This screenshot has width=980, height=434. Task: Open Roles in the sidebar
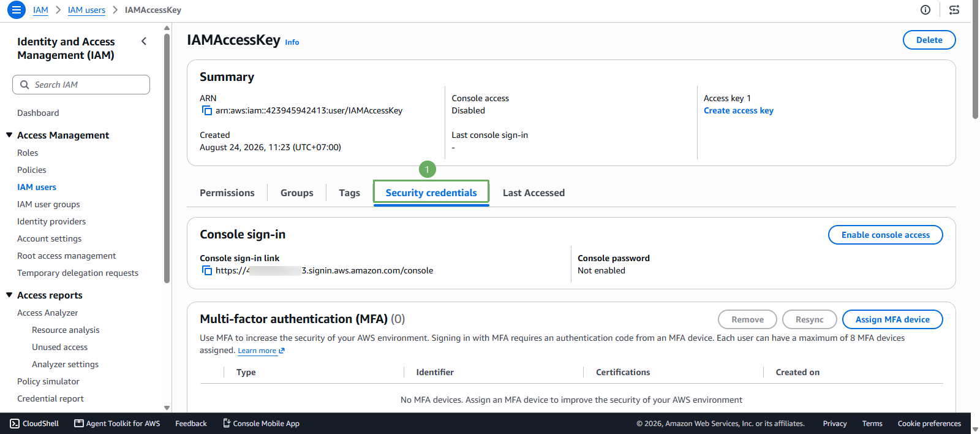click(x=28, y=153)
